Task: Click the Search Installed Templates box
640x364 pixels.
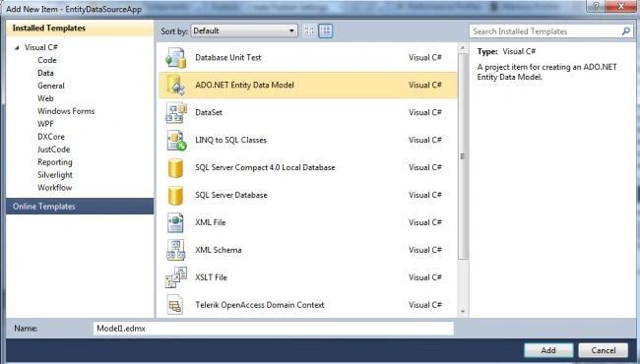Action: (x=551, y=30)
